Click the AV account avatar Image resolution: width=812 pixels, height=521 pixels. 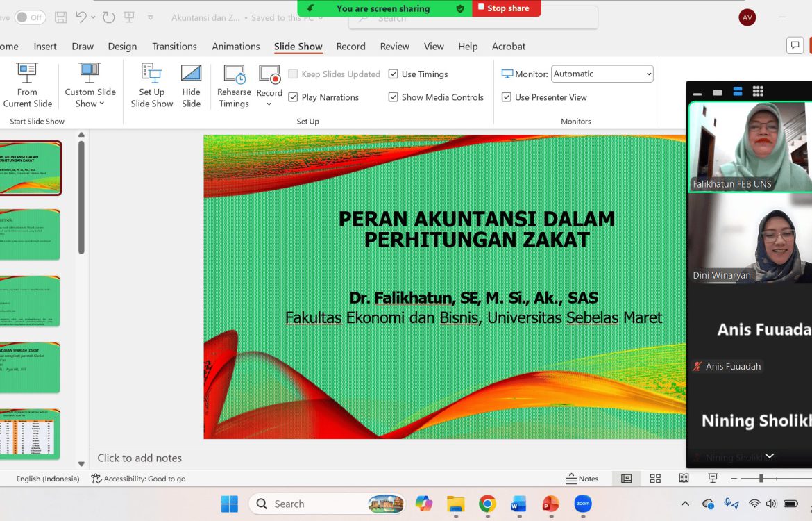[x=747, y=17]
